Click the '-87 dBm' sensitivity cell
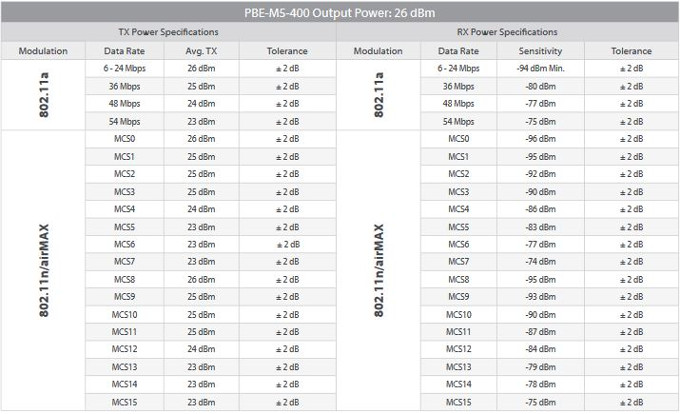The height and width of the screenshot is (414, 680). [540, 332]
